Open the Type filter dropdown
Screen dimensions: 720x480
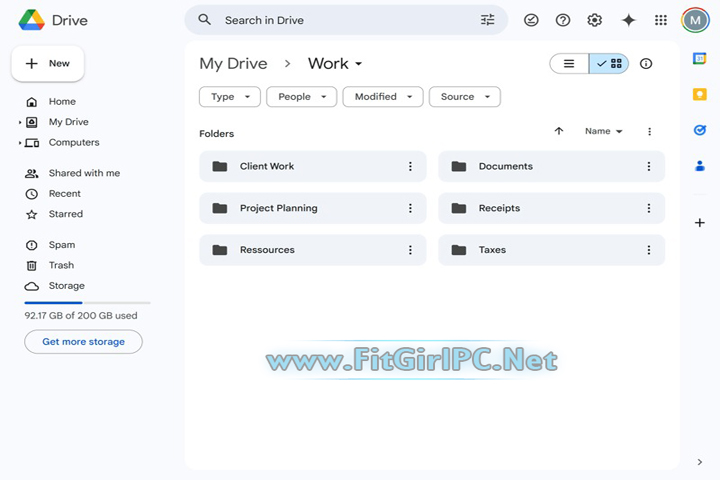coord(229,97)
